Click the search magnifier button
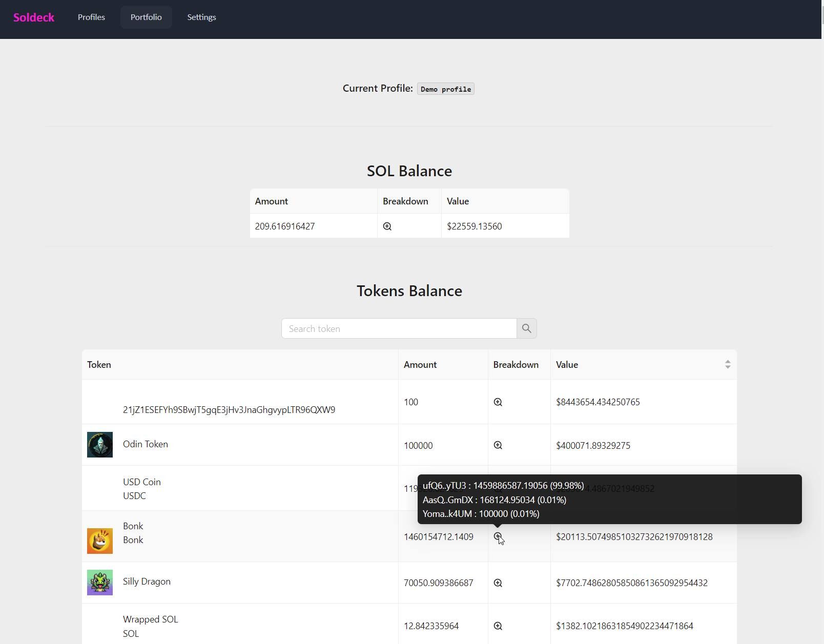824x644 pixels. (527, 328)
